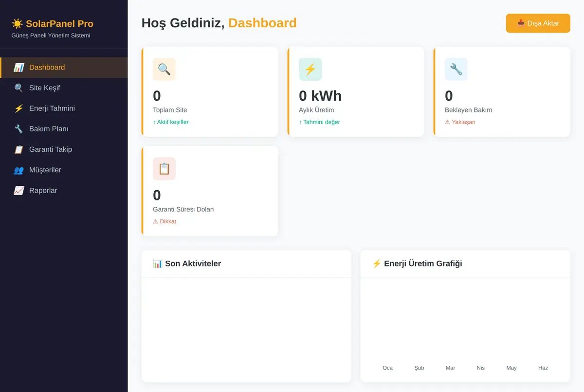
Task: Click the Garanti Süresi Dolan label
Action: click(183, 209)
